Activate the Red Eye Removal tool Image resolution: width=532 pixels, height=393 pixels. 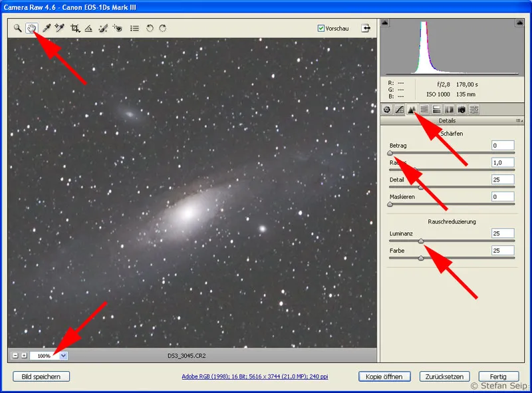118,28
